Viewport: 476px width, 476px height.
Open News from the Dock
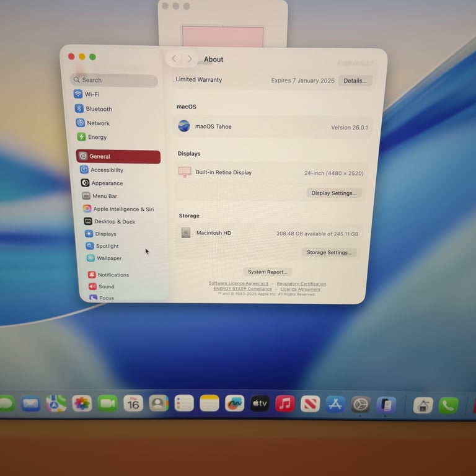311,403
